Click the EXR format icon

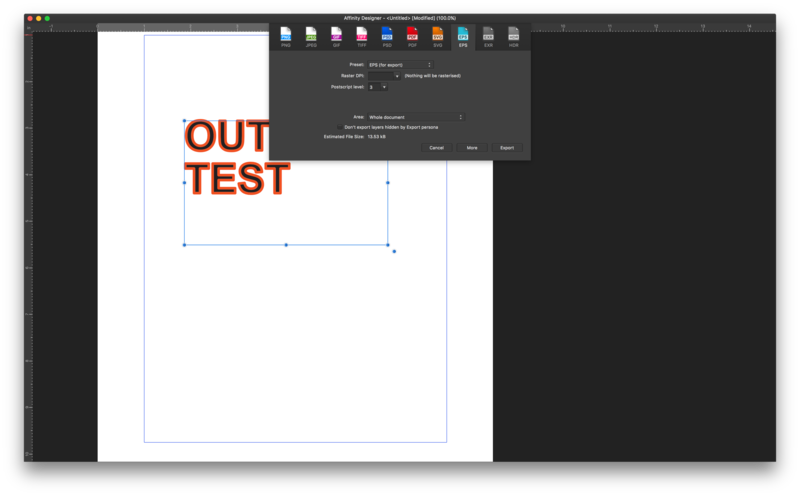click(488, 37)
